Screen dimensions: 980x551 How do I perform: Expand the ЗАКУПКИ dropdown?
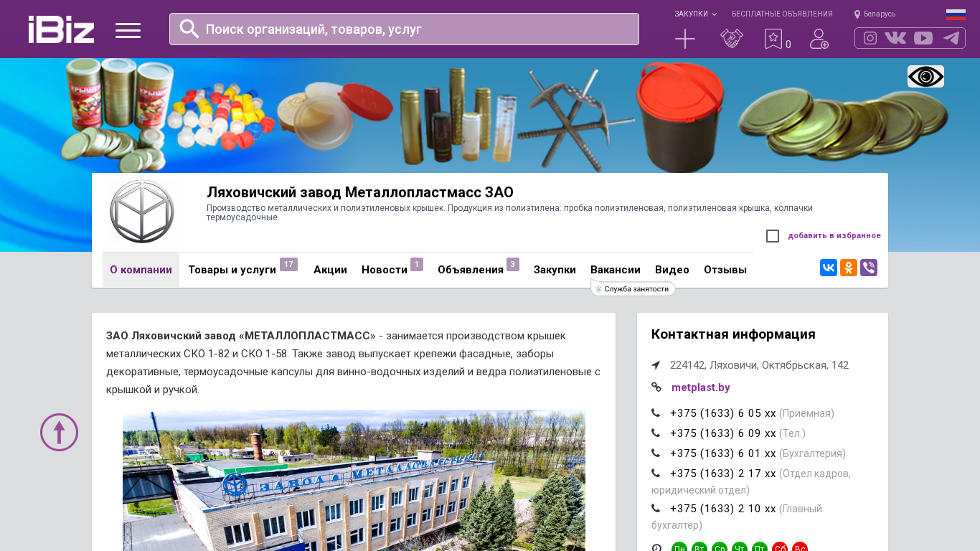point(695,14)
